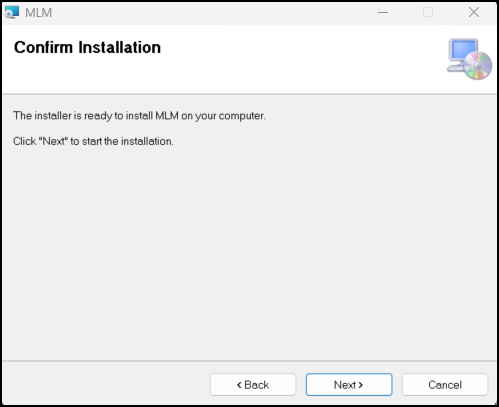Click the CD disc in header graphic
The image size is (499, 407).
tap(478, 66)
